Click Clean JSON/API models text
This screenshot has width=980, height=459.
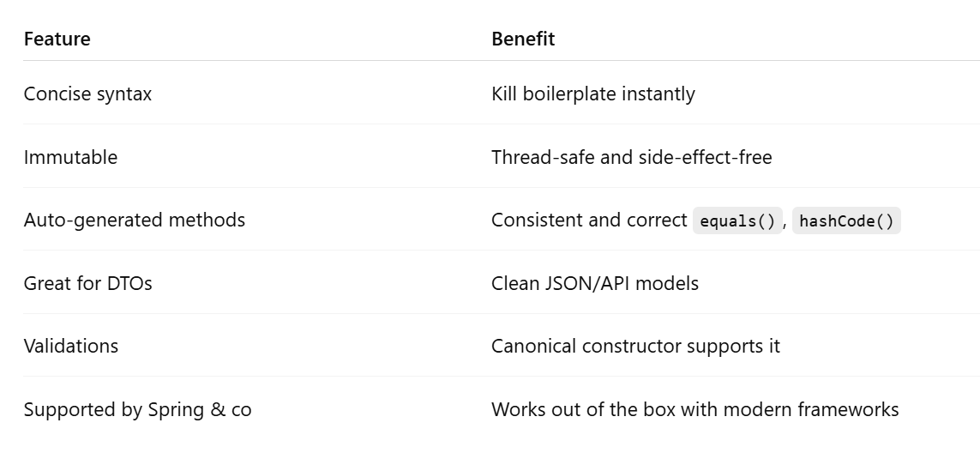[594, 283]
